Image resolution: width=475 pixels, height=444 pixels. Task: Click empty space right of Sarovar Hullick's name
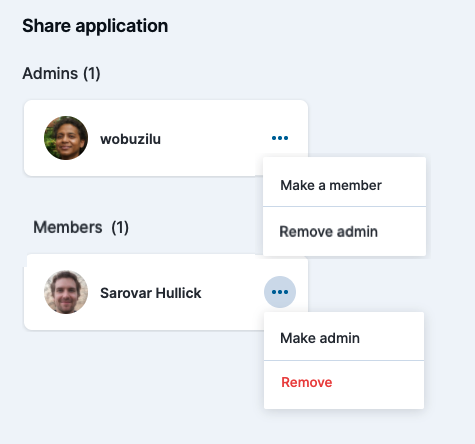(232, 292)
